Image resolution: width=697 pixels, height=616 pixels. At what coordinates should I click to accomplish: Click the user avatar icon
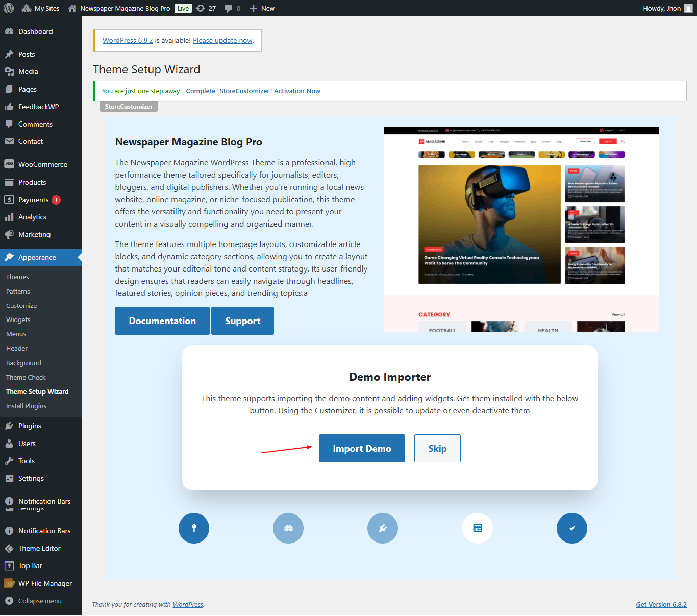(688, 8)
